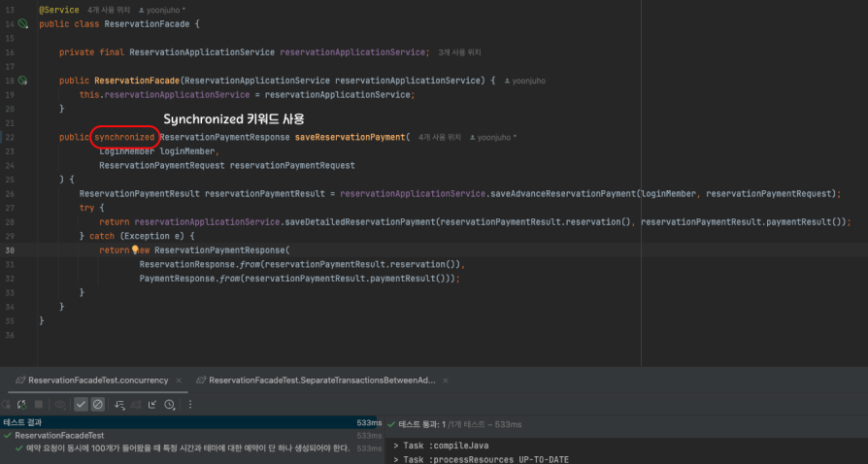Click the 3개 사용 위치 hint on line 16

[x=459, y=52]
